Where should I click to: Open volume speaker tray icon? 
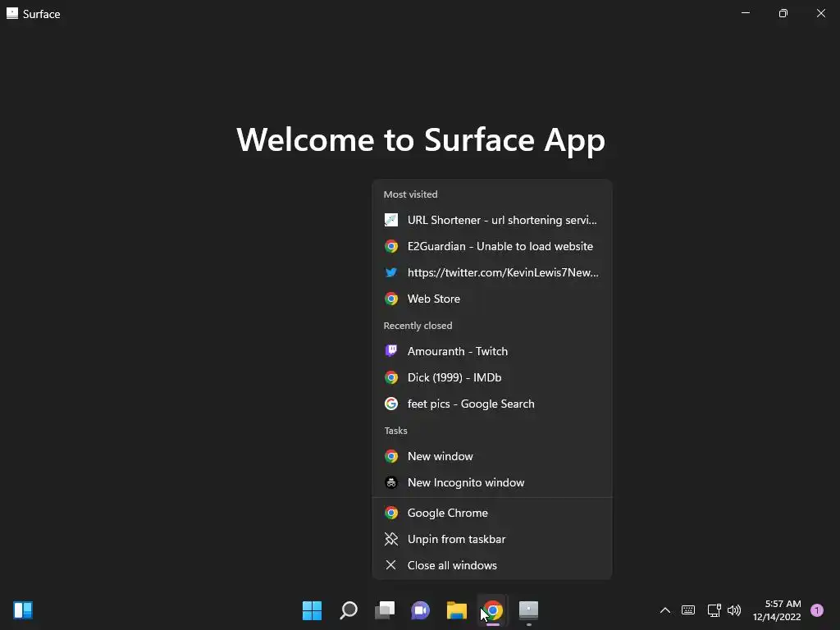[x=734, y=610]
